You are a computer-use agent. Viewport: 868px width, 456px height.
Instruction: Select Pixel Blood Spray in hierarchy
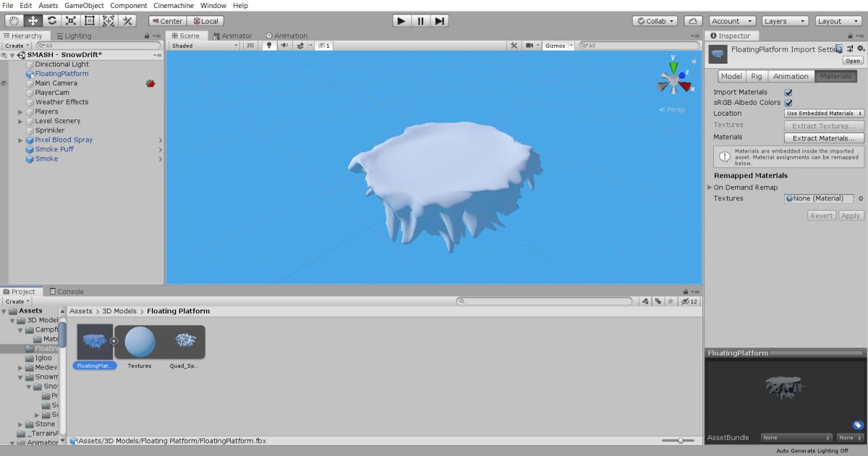(64, 140)
